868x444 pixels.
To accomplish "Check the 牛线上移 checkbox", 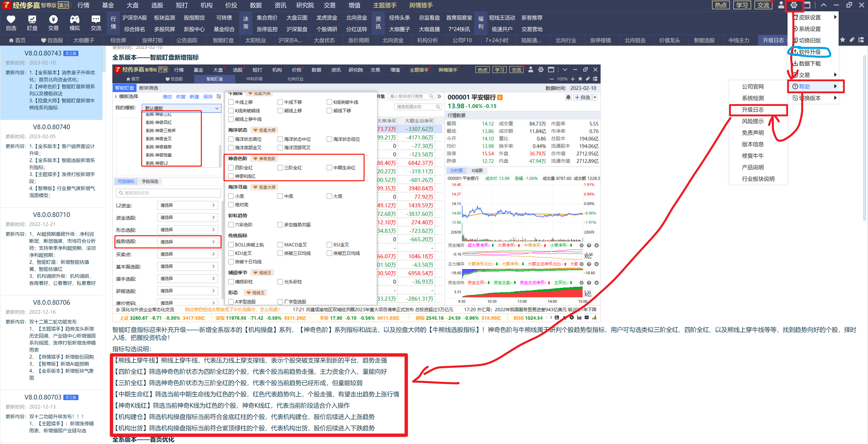I will point(231,102).
